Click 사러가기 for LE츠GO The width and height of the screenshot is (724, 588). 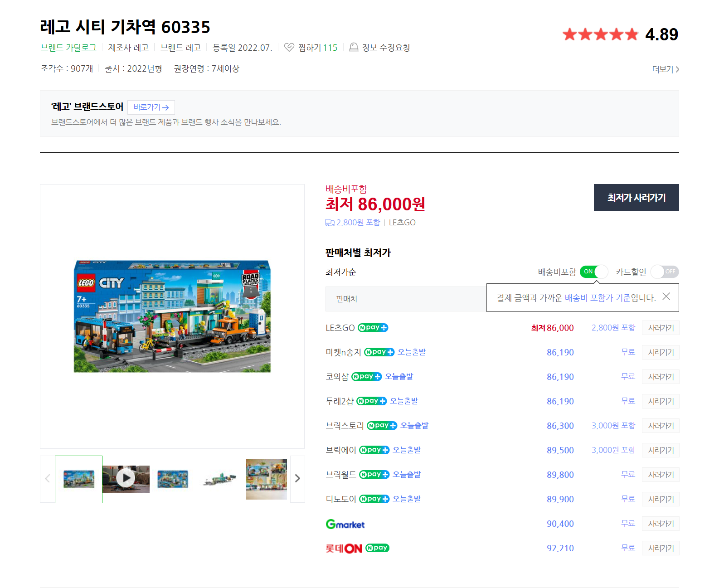point(661,328)
